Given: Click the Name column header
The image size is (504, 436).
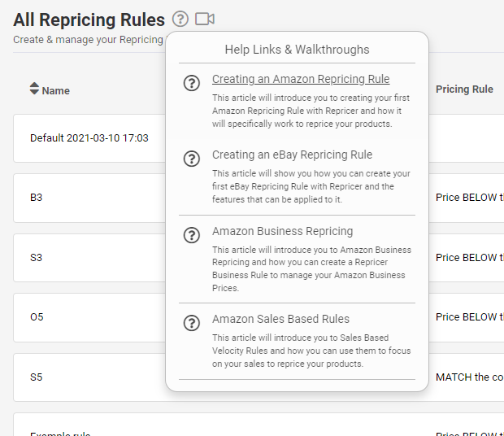Looking at the screenshot, I should (x=55, y=90).
